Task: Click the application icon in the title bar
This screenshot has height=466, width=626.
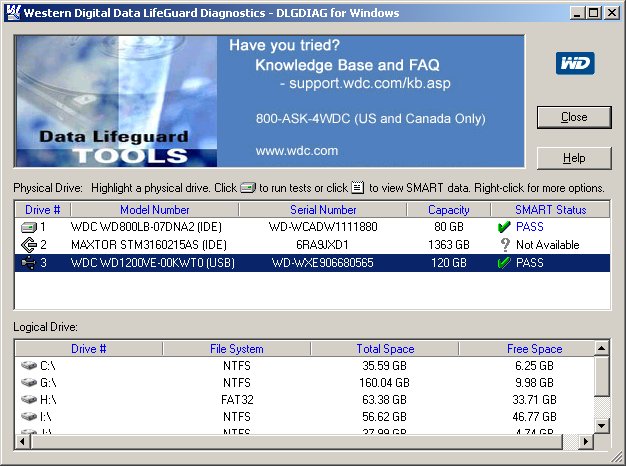Action: point(13,13)
